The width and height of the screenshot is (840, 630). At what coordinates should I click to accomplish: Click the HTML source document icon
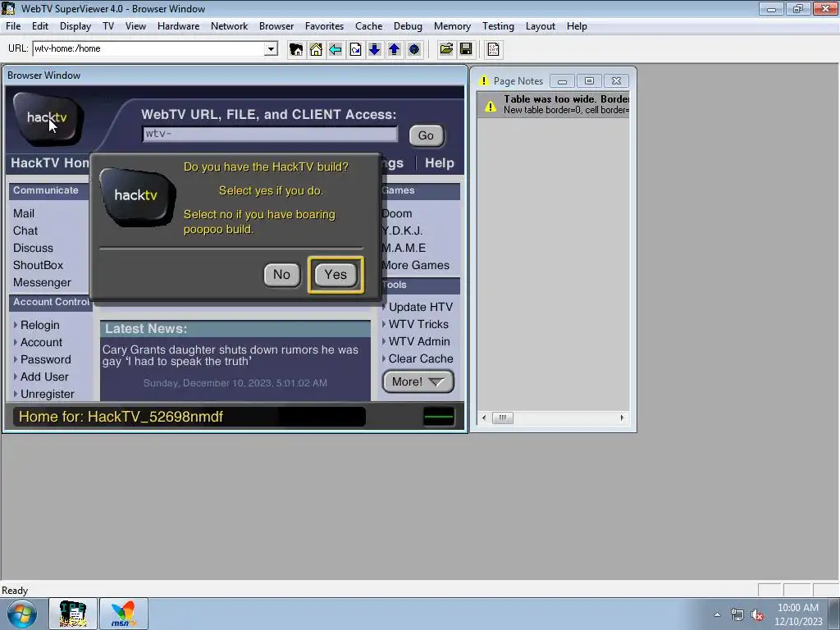coord(493,49)
